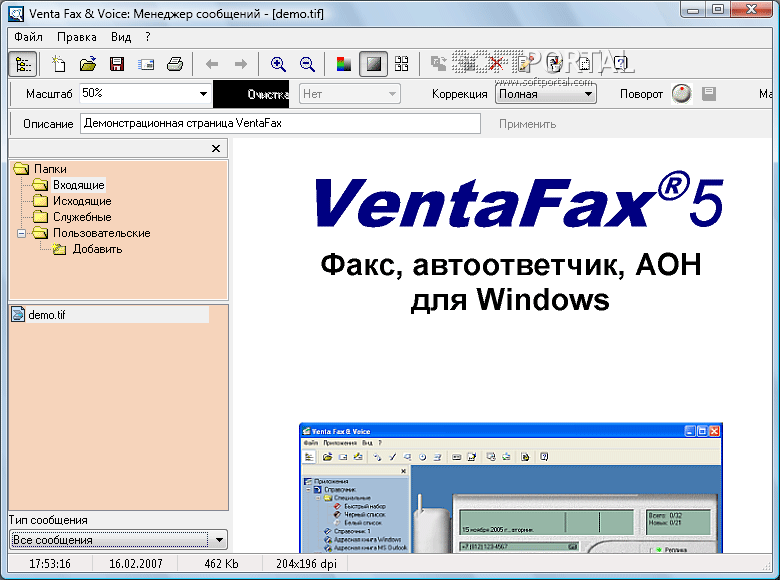The width and height of the screenshot is (780, 580).
Task: Click the application icon in title bar
Action: point(16,13)
